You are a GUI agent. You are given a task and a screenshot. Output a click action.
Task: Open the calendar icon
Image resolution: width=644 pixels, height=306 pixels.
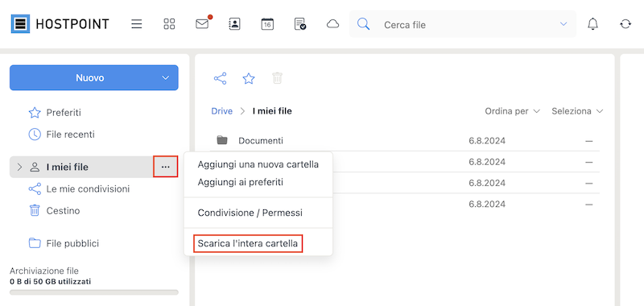click(267, 24)
